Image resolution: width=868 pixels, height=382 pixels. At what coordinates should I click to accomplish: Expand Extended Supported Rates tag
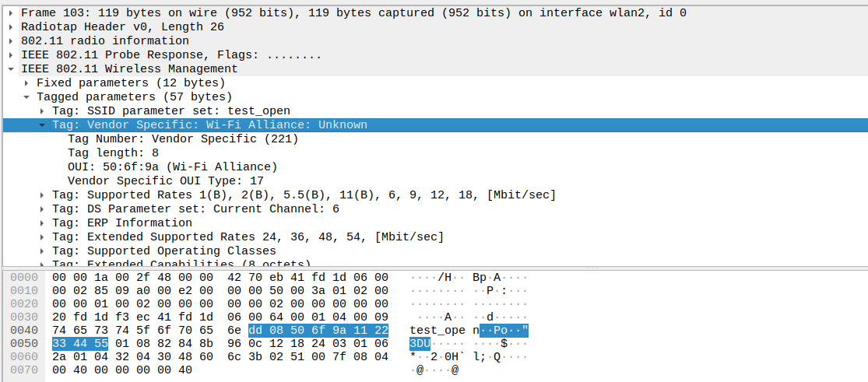[x=42, y=237]
